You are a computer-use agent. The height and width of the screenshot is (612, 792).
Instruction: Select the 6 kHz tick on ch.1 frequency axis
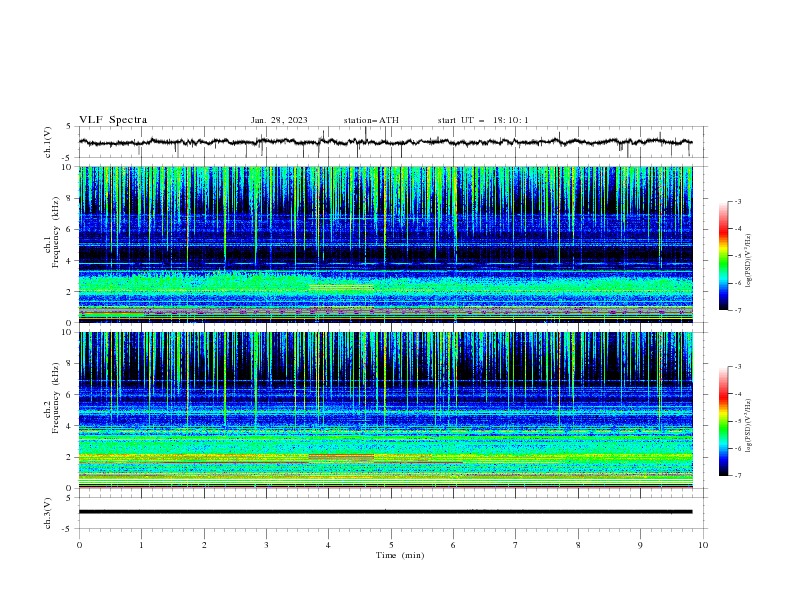pos(70,230)
